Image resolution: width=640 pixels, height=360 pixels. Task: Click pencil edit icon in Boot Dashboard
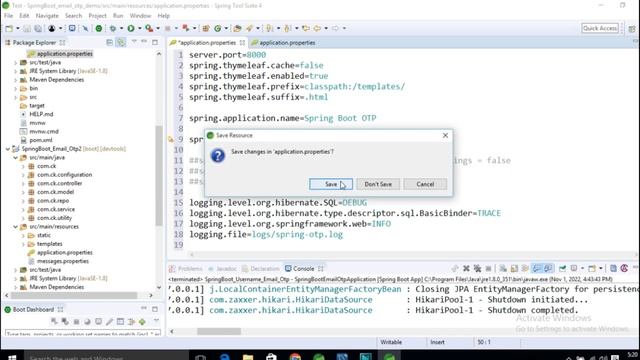tap(109, 322)
